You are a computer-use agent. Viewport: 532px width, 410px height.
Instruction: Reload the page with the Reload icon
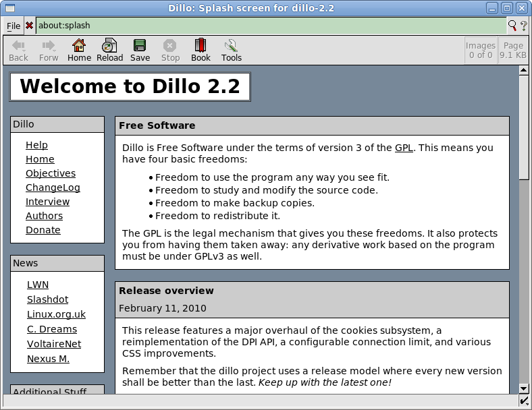109,45
